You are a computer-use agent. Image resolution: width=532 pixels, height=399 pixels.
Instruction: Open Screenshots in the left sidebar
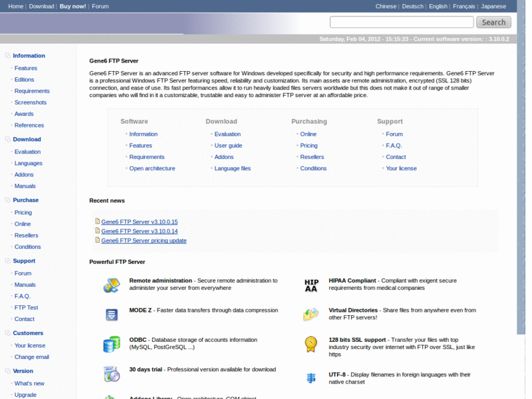[31, 102]
